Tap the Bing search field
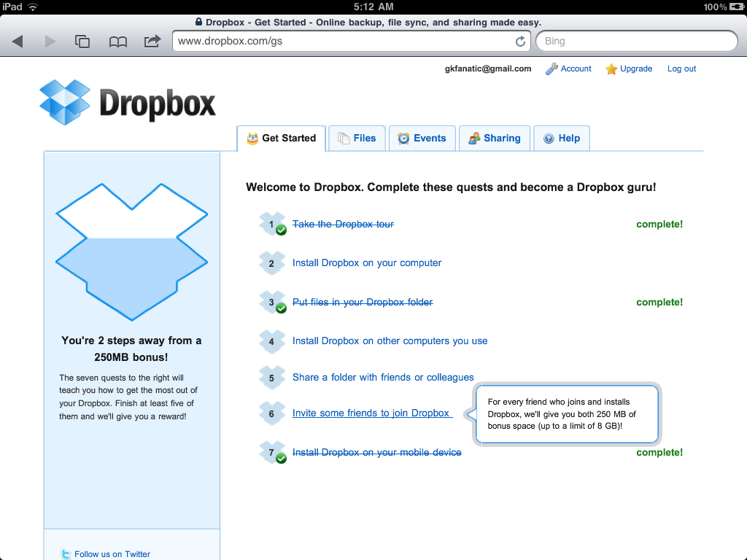 tap(635, 42)
